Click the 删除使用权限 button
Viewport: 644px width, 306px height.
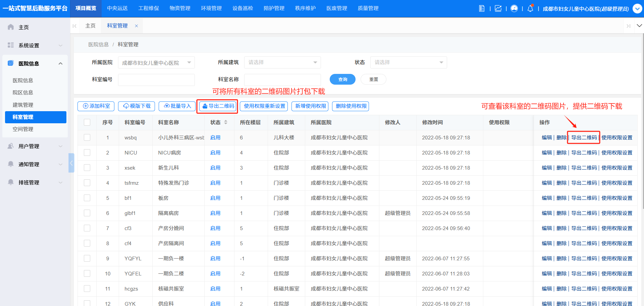[x=351, y=106]
